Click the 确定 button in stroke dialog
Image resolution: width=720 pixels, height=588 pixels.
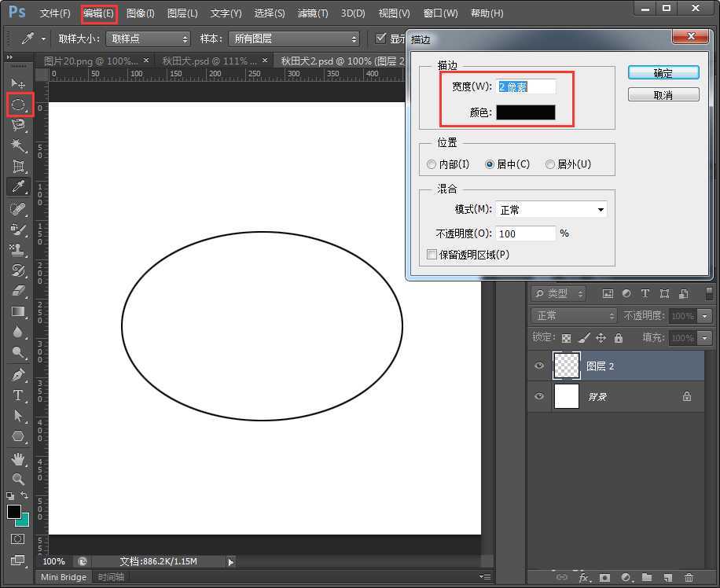[x=663, y=73]
